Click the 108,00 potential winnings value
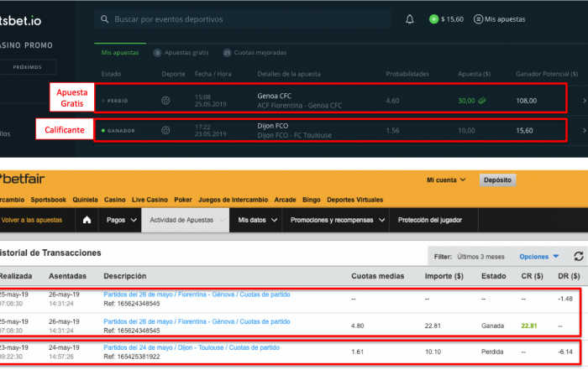Viewport: 588px width, 370px height. pos(527,101)
